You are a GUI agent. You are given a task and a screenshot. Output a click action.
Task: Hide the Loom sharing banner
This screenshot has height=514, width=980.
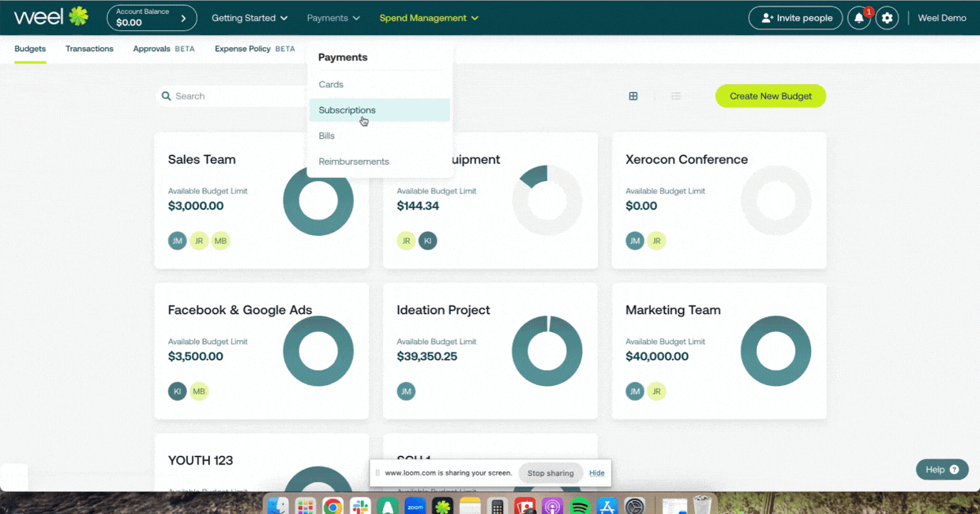[x=597, y=473]
